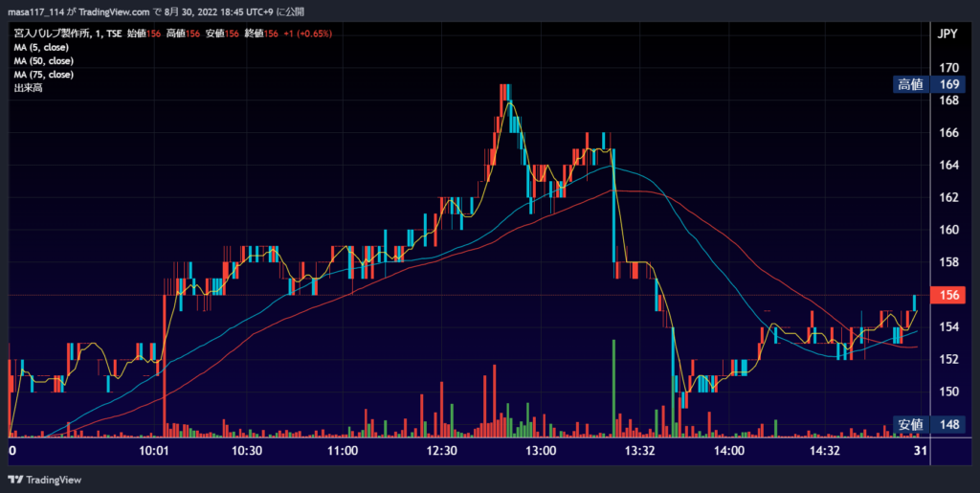Click the 12:30 time axis label
Viewport: 980px width, 493px height.
click(x=442, y=451)
